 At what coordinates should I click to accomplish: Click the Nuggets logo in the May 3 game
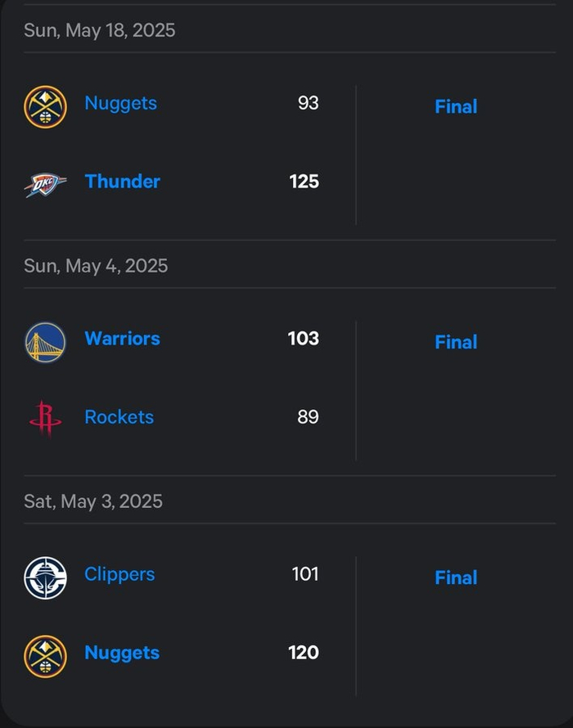pyautogui.click(x=45, y=655)
